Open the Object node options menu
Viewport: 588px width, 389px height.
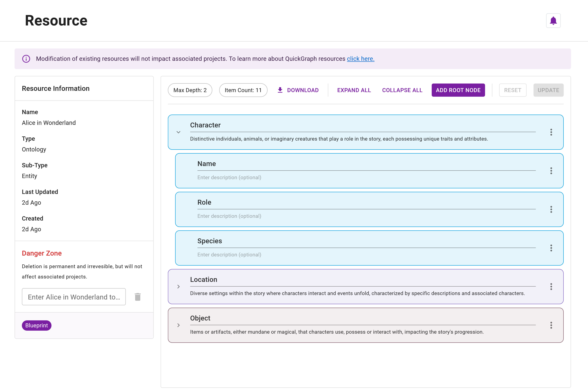(x=551, y=325)
